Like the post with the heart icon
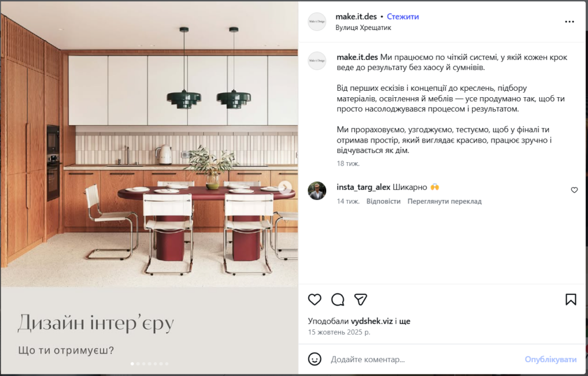 coord(315,300)
